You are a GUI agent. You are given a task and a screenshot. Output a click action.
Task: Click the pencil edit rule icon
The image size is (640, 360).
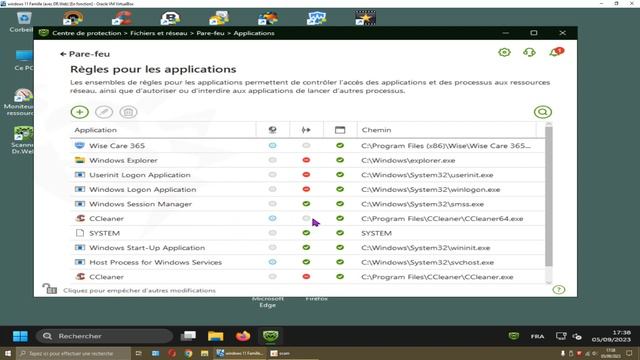[104, 112]
